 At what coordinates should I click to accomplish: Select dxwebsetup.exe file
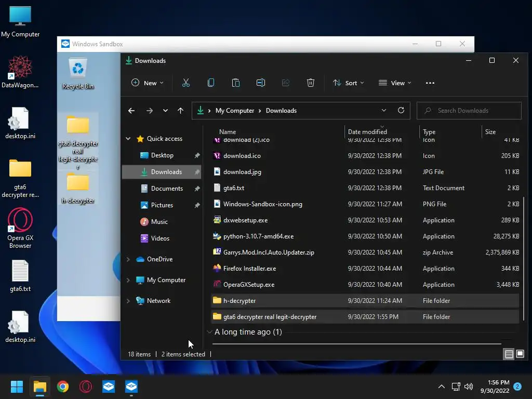point(365,220)
